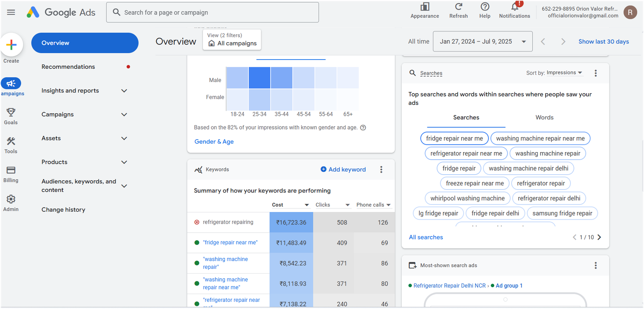Open the Billing card icon
644x309 pixels.
[x=11, y=170]
